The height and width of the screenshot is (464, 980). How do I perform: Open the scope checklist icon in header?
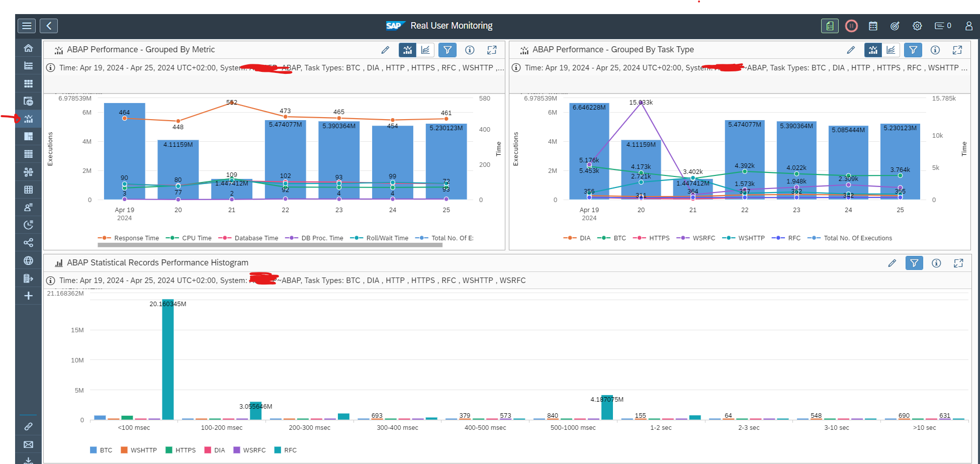[x=830, y=26]
